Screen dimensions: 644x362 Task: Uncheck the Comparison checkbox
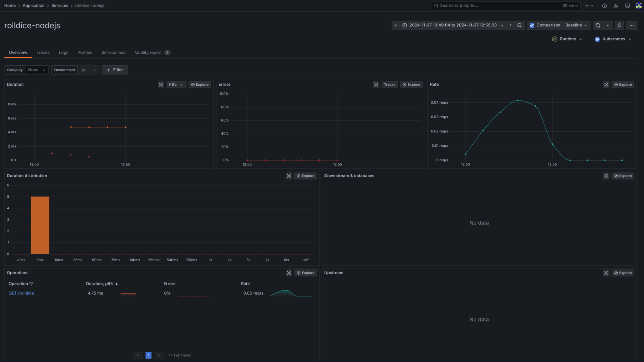[x=532, y=25]
